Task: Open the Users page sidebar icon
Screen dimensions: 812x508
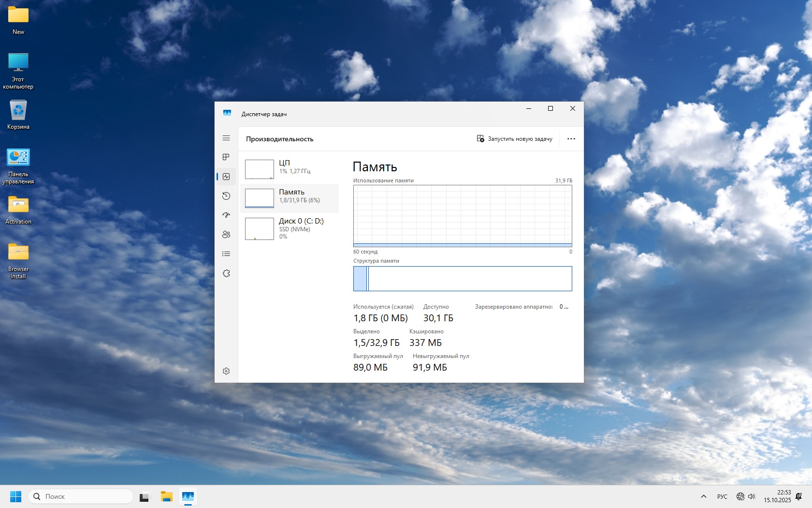Action: coord(226,235)
